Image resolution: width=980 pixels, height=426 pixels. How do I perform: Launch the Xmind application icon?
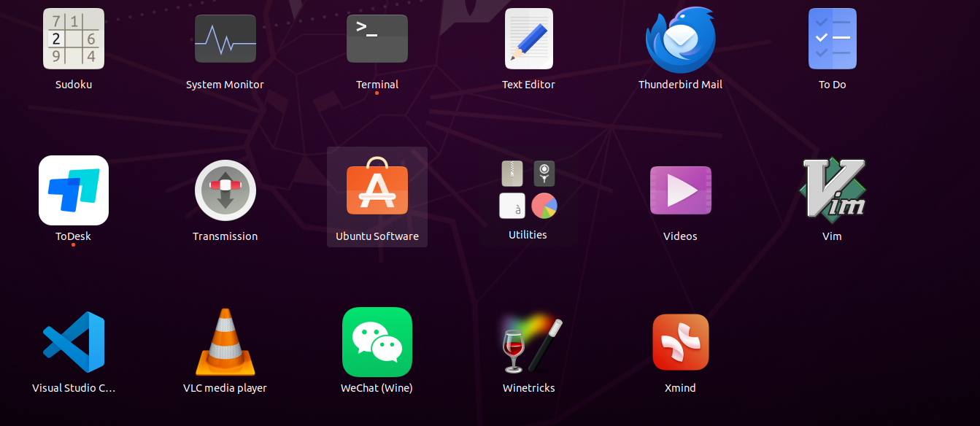681,342
